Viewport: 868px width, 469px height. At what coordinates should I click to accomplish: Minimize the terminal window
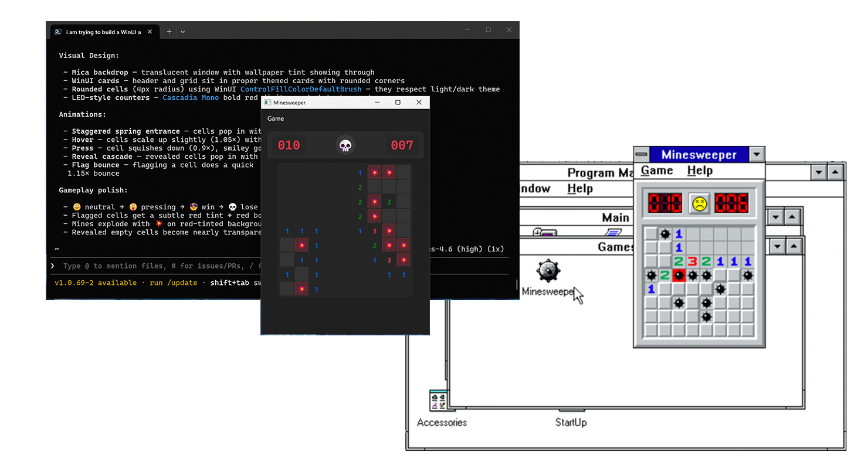(467, 30)
